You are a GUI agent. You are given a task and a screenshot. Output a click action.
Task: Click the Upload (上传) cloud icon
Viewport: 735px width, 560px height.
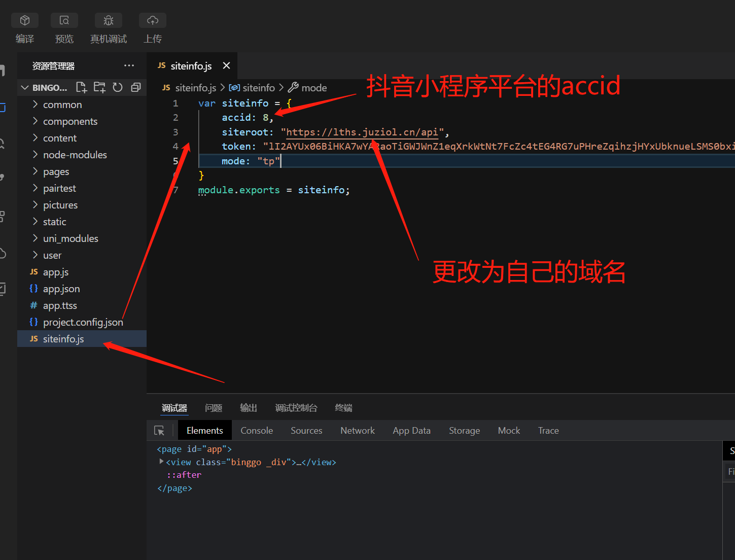pos(153,21)
